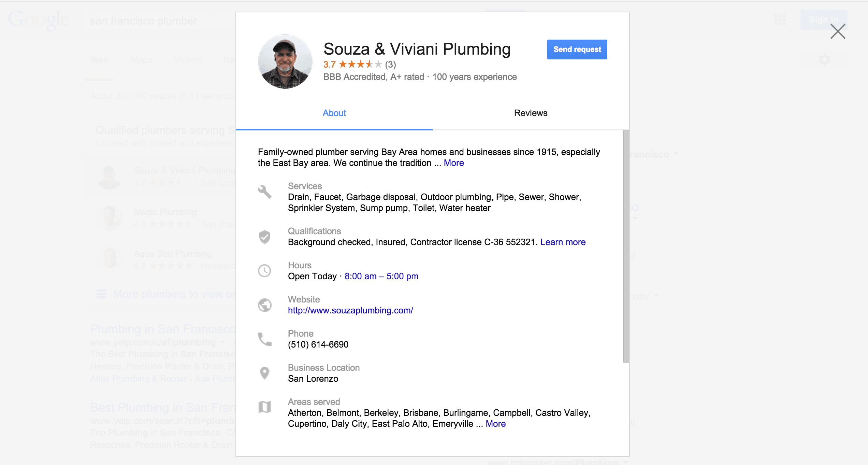Click the wrench Services icon
The height and width of the screenshot is (465, 868).
(x=265, y=192)
